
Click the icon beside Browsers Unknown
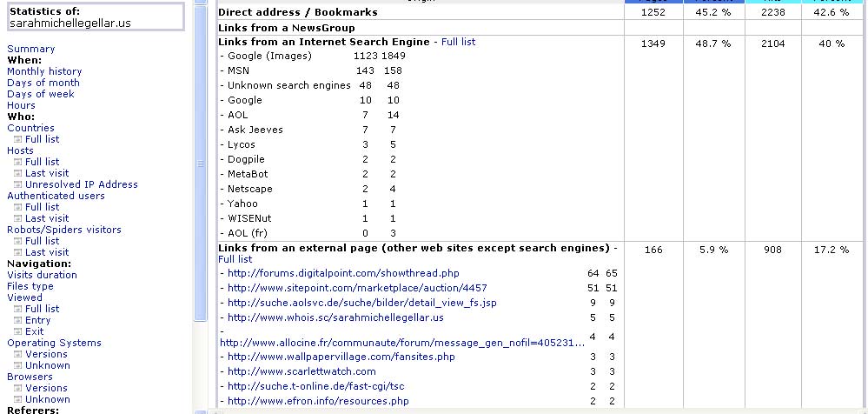(17, 399)
